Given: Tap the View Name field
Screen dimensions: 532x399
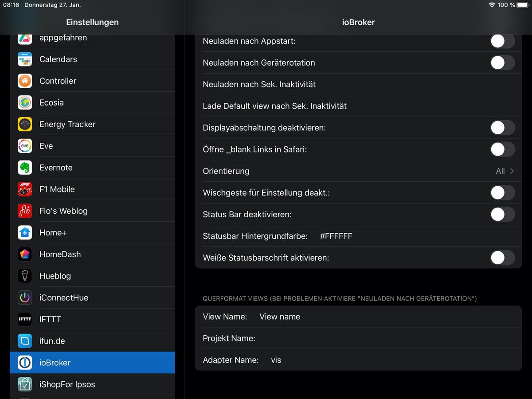Looking at the screenshot, I should (358, 317).
